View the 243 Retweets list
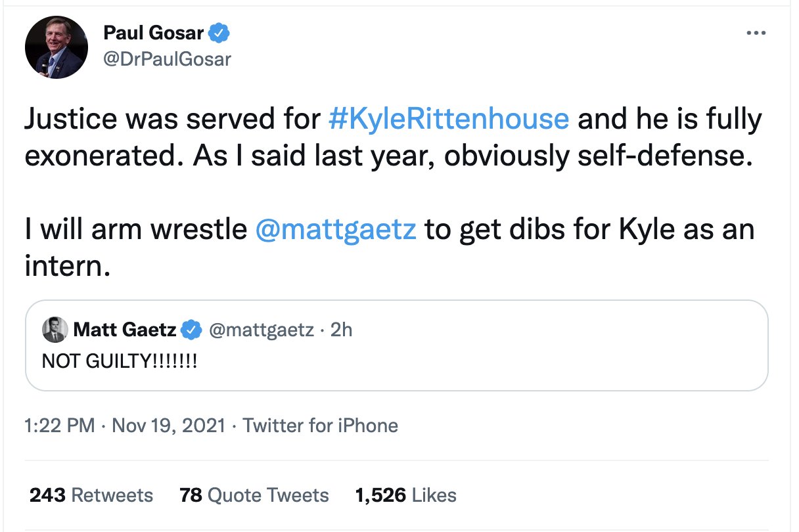 click(x=91, y=495)
